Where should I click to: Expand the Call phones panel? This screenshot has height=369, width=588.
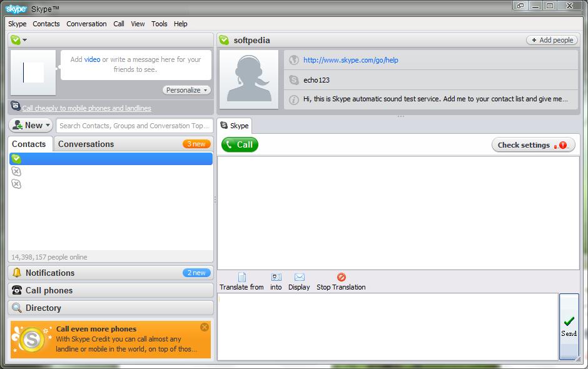tap(111, 290)
